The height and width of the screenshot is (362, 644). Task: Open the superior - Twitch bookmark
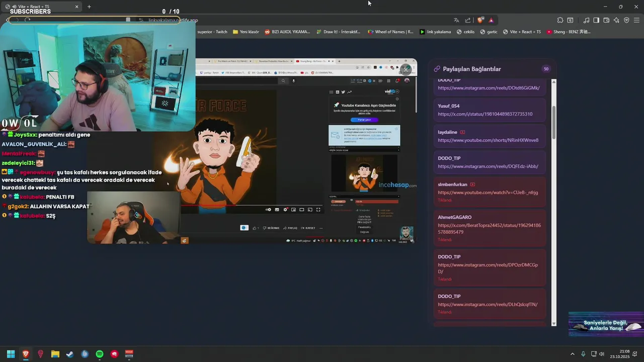[x=212, y=32]
